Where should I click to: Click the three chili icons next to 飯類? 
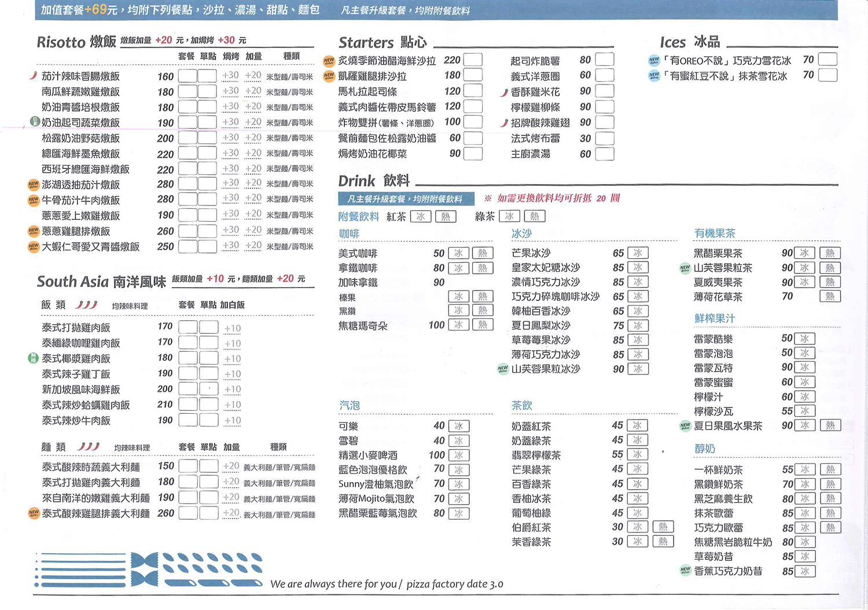pyautogui.click(x=87, y=305)
